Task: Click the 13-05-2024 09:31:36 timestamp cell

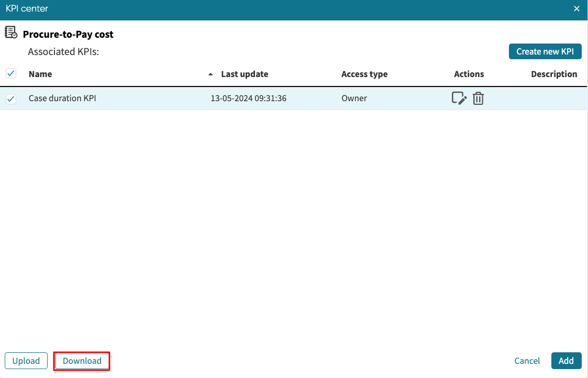Action: click(248, 98)
